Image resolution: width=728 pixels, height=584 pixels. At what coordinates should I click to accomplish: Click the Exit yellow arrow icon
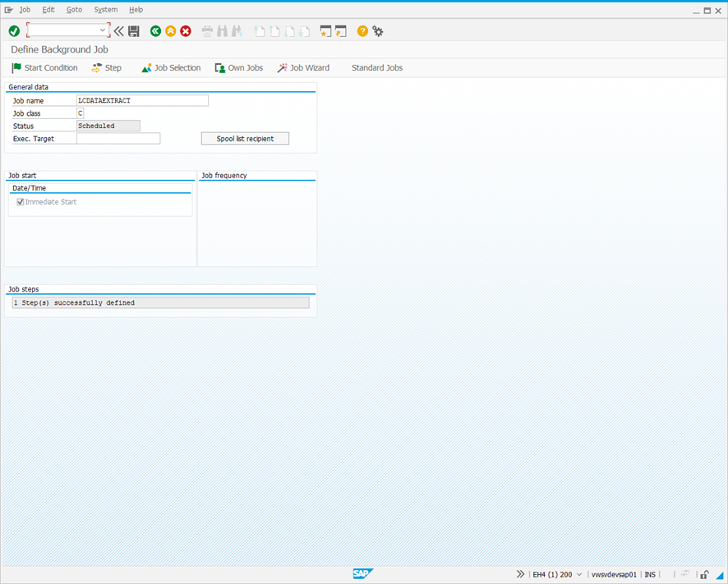pos(170,30)
